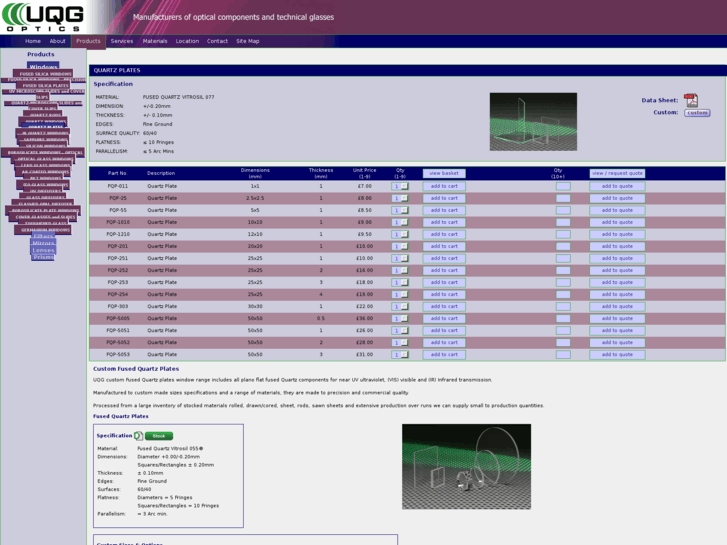727x545 pixels.
Task: Open Germanium Windows sidebar link
Action: pyautogui.click(x=45, y=230)
